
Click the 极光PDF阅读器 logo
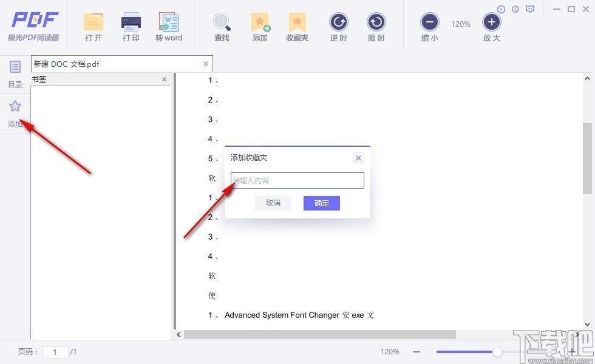coord(34,25)
